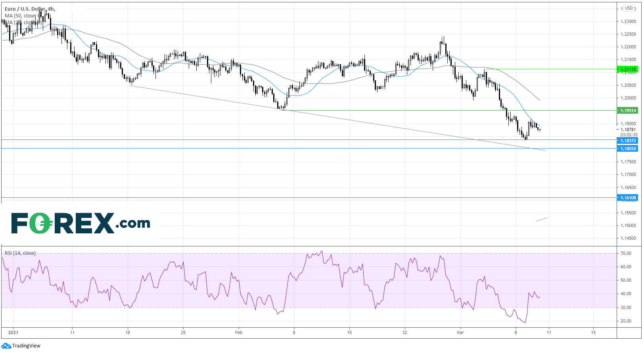Select the blue 1.18372 price tag

(627, 141)
